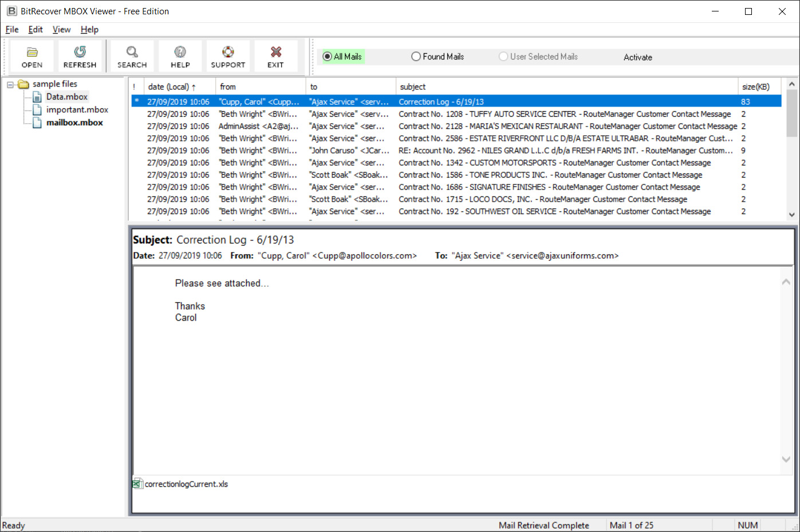This screenshot has width=800, height=532.
Task: Click the Excel icon of correctionlogCurrent.xls attachment
Action: coord(137,484)
